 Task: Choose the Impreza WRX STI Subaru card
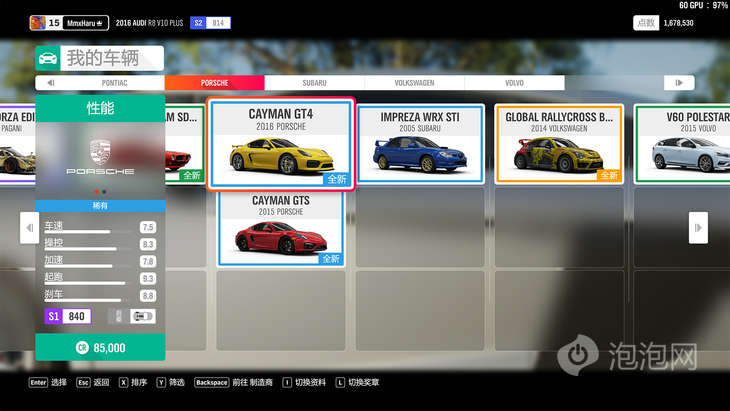420,144
